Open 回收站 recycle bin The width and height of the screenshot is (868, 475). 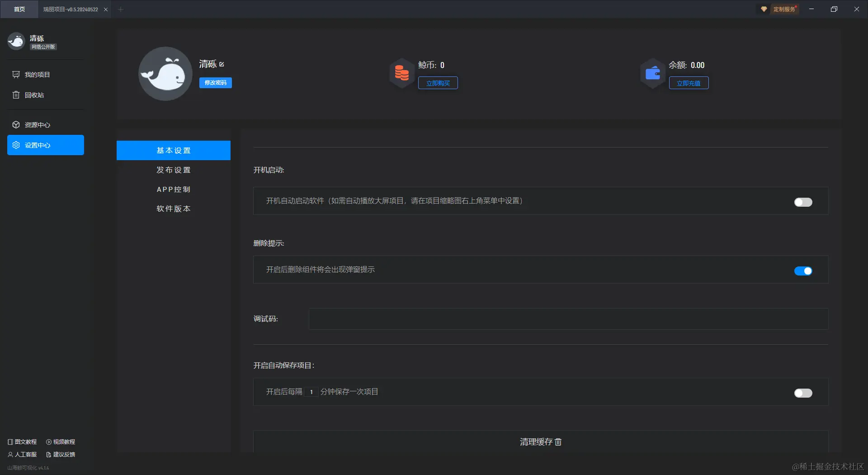click(x=45, y=95)
